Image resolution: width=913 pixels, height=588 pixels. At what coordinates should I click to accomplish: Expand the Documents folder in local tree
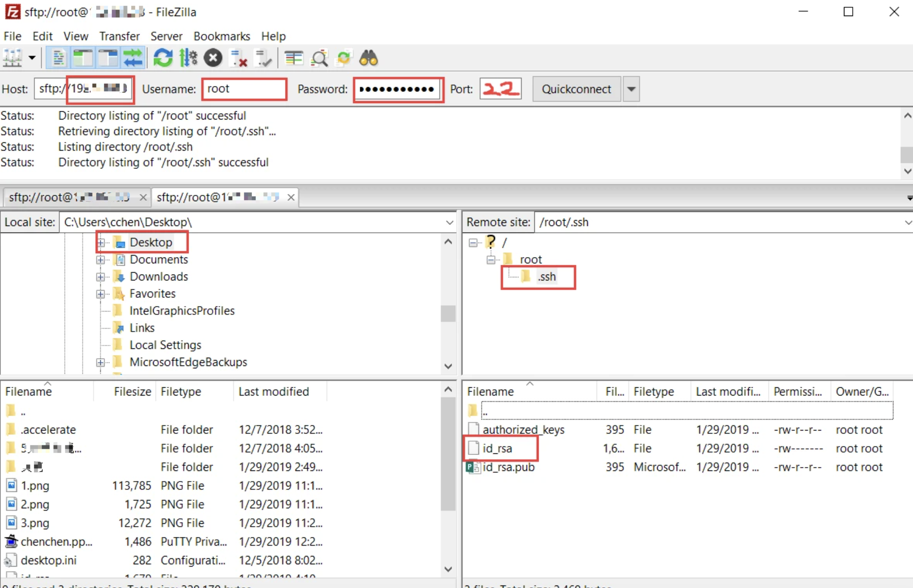[x=101, y=259]
